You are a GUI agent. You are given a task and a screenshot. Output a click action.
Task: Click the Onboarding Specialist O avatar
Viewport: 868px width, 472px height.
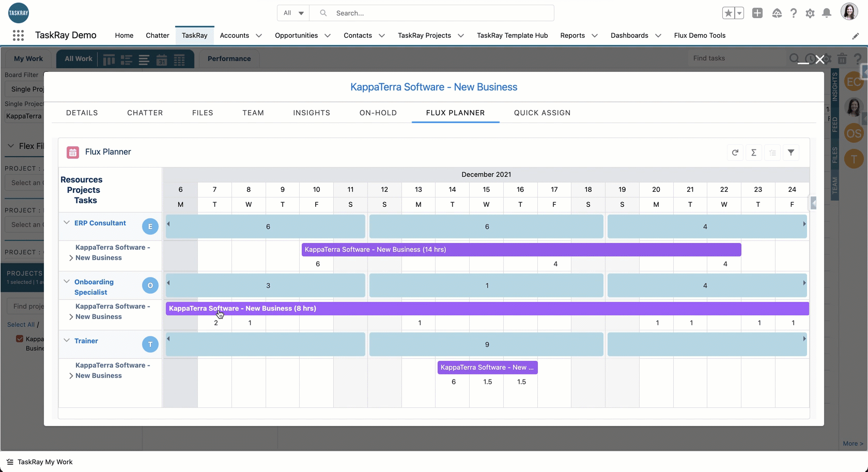(x=150, y=285)
